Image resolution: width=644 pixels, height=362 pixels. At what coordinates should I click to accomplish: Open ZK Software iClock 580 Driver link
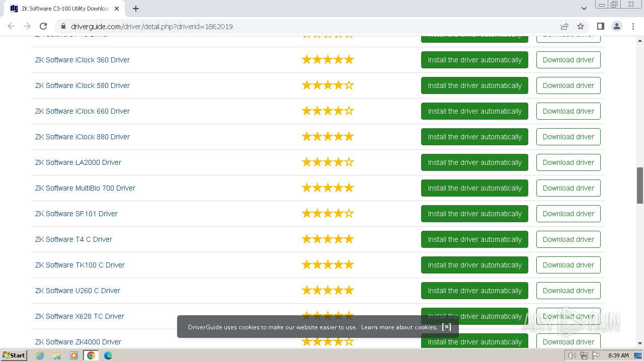pos(83,85)
